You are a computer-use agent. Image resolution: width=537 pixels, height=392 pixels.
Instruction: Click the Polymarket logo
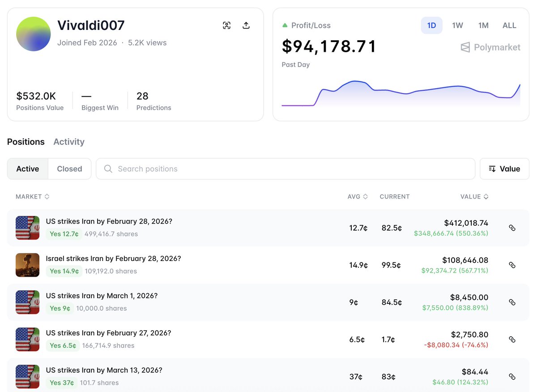point(490,47)
